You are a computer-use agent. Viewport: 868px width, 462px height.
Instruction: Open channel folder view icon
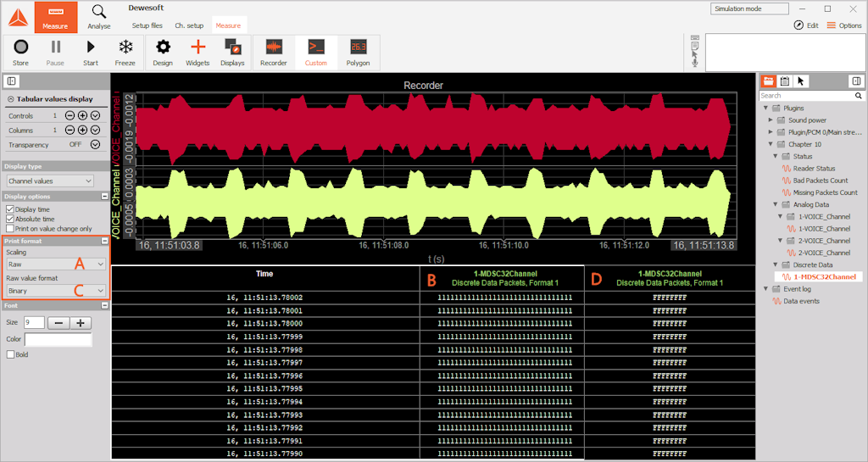click(768, 81)
